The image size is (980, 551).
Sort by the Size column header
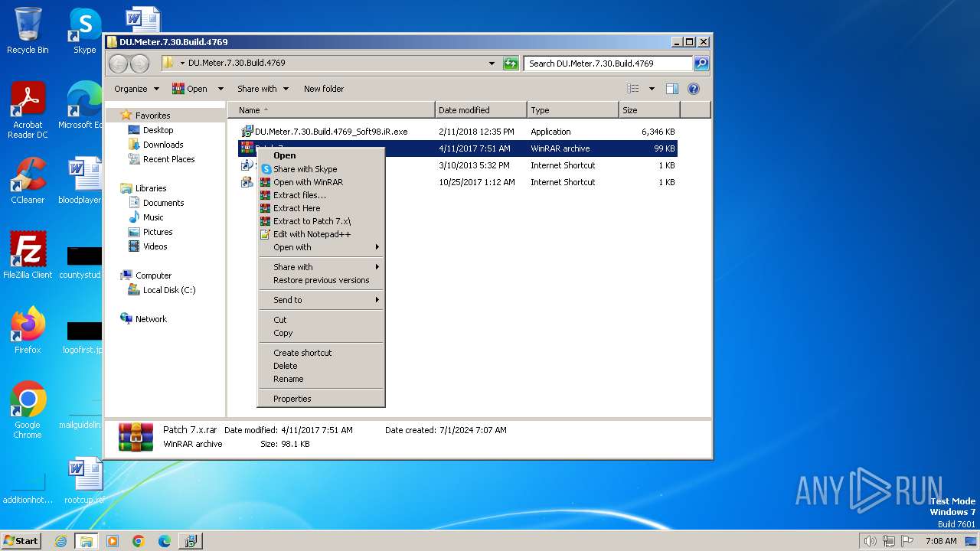point(649,110)
